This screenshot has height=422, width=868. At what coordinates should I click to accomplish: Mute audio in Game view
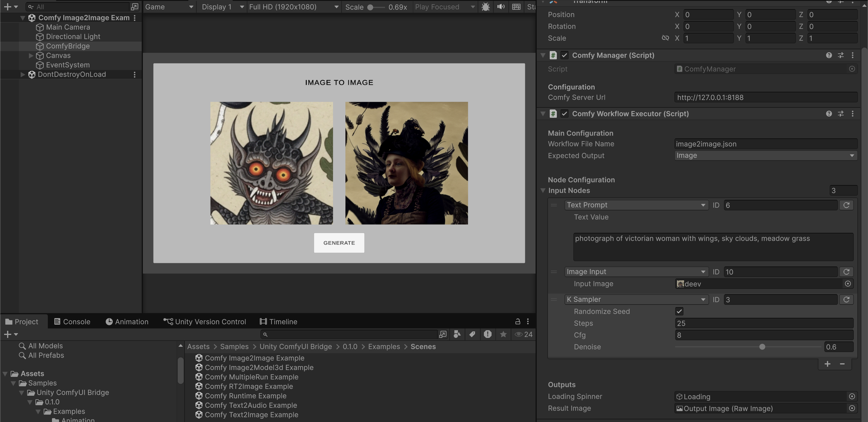501,7
